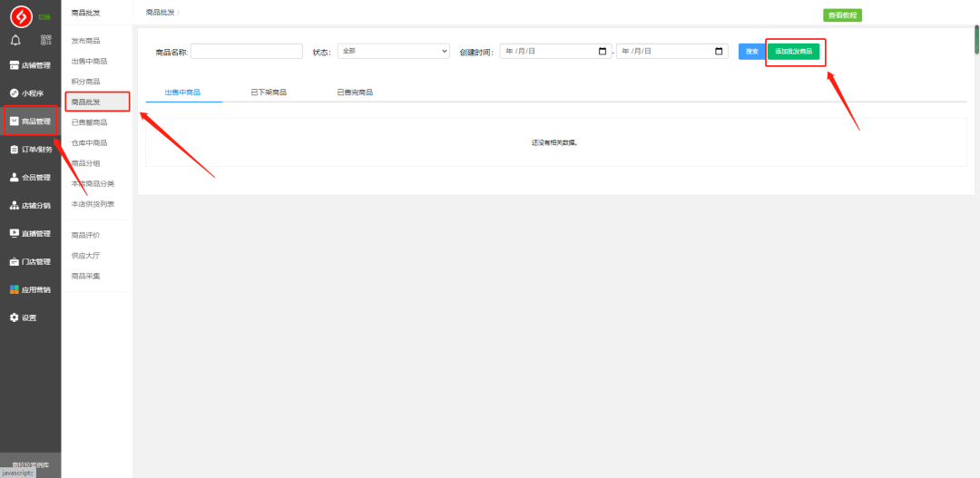Viewport: 980px width, 478px height.
Task: Click the green 添加批发商品 button
Action: (x=793, y=51)
